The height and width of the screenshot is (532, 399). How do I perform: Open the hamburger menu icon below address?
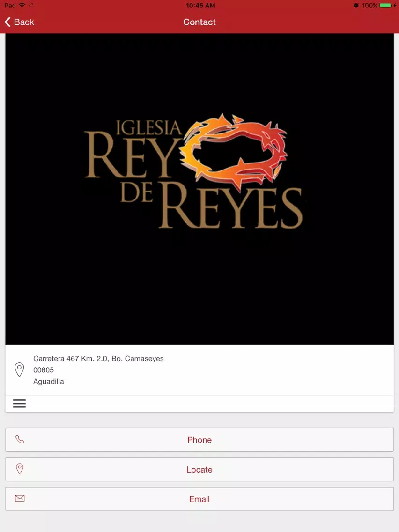click(19, 403)
